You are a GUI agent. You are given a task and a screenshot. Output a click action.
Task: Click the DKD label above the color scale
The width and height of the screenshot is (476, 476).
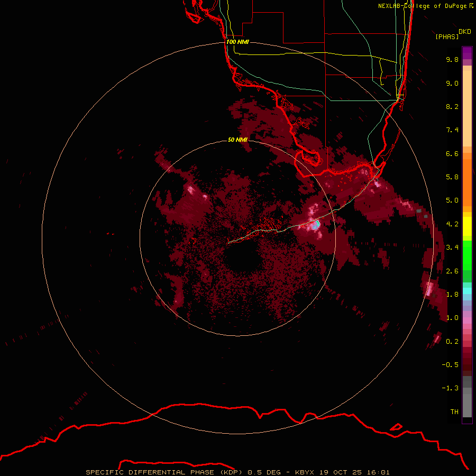click(x=465, y=32)
